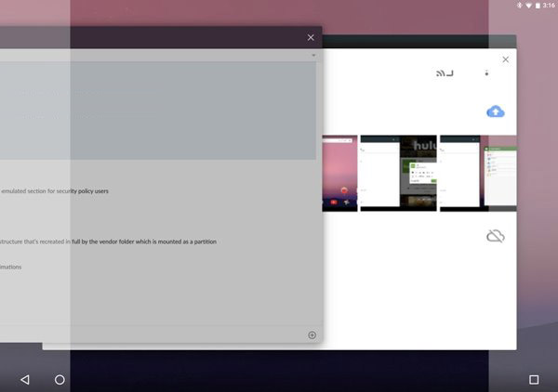
Task: Open the screenshot thumbnail with green window
Action: point(478,173)
